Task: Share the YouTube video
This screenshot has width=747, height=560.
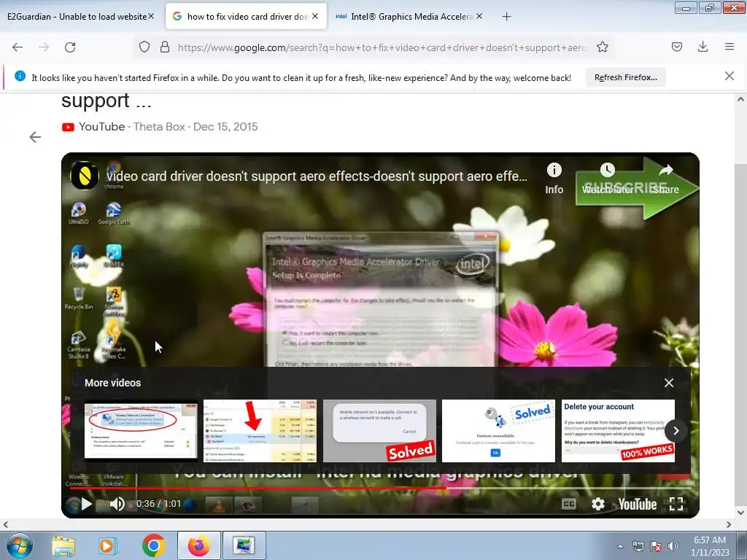Action: pos(665,178)
